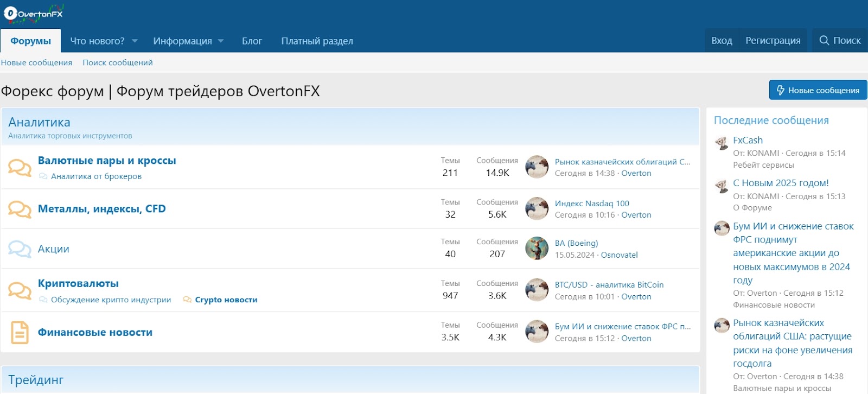Open the FxCash sidebar thread

click(x=748, y=140)
